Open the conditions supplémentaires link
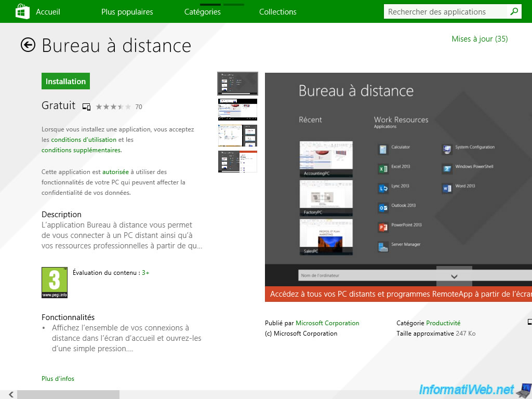Viewport: 532px width, 399px height. pyautogui.click(x=82, y=150)
